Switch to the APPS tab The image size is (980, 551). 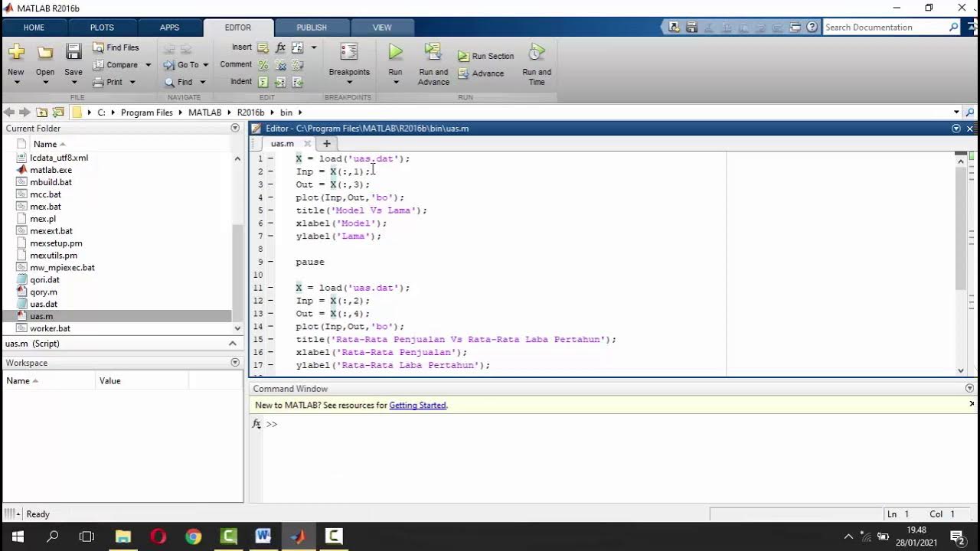pyautogui.click(x=169, y=28)
